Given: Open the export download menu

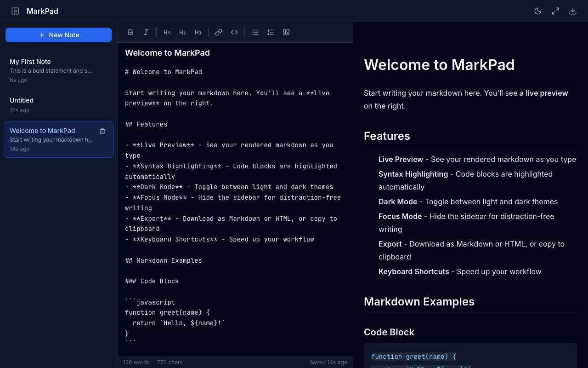Looking at the screenshot, I should pyautogui.click(x=573, y=11).
